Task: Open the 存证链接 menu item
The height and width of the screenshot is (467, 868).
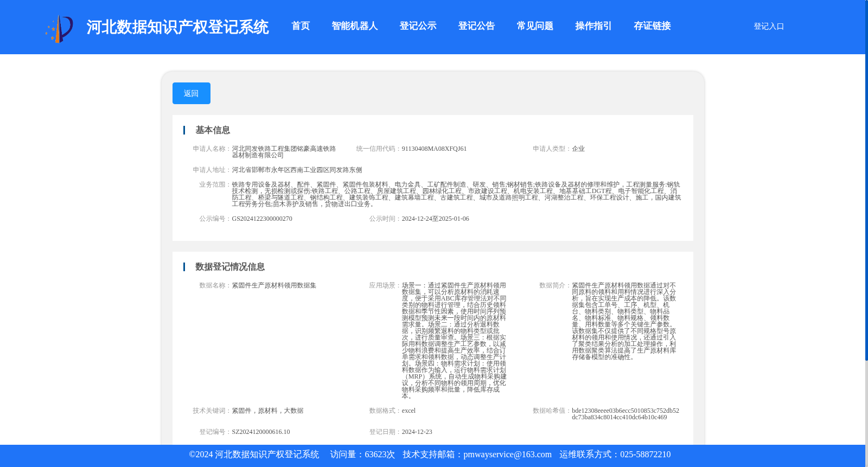Action: tap(652, 26)
